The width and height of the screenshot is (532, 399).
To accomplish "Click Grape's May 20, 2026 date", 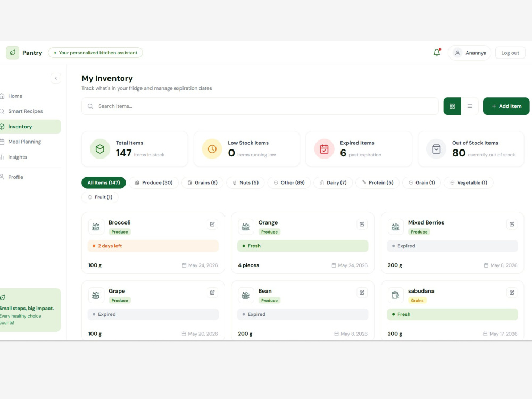I will point(200,334).
